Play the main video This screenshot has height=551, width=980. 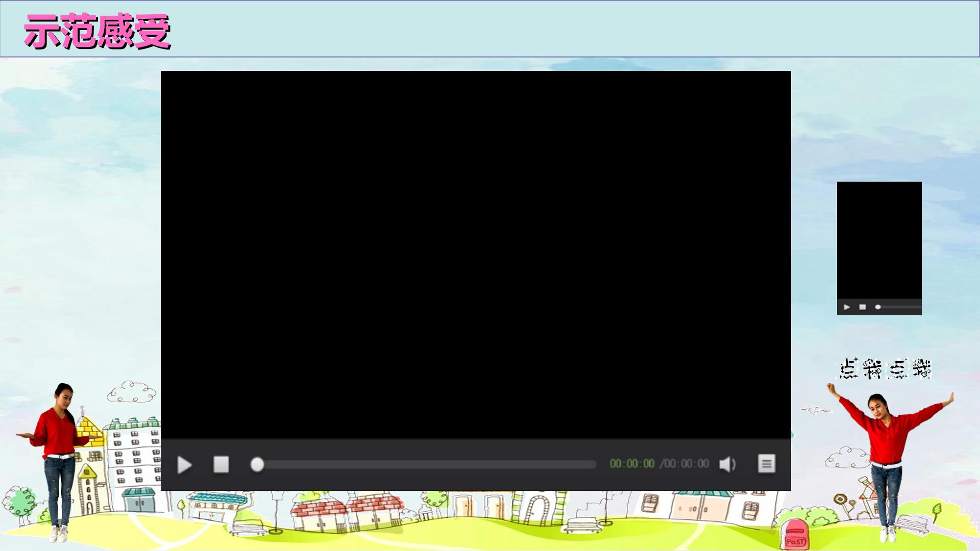click(x=184, y=465)
